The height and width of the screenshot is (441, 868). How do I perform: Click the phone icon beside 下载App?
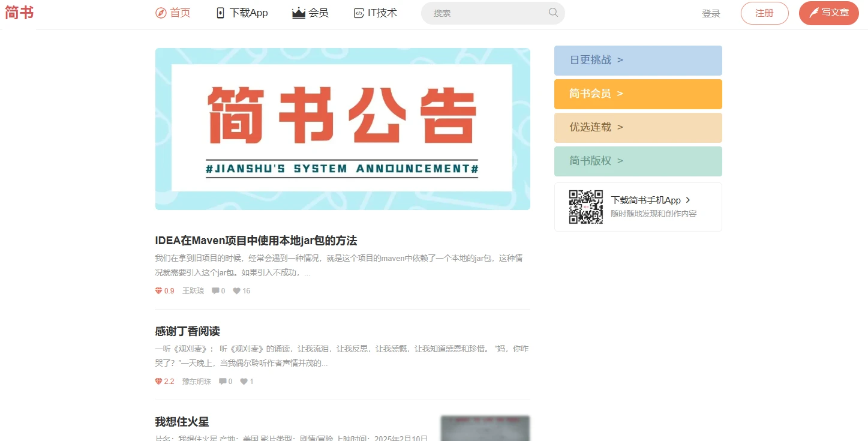point(220,13)
